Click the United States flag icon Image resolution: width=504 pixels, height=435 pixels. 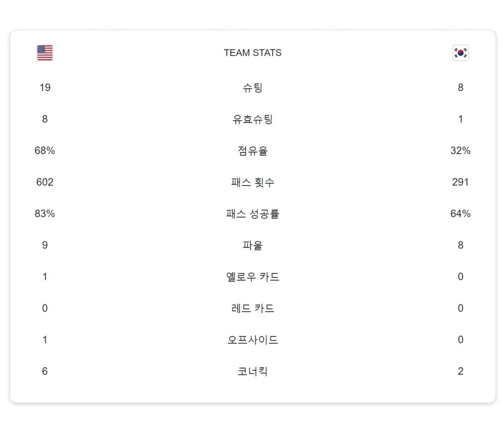click(x=45, y=53)
